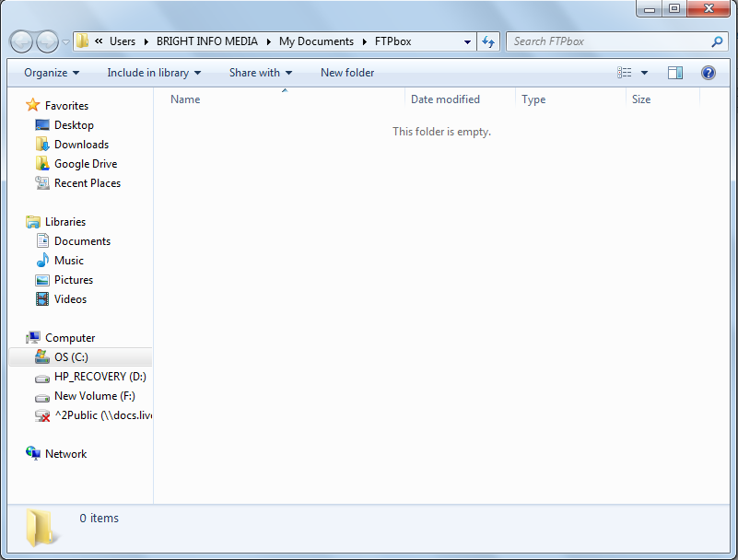
Task: Click the Downloads folder icon
Action: tap(42, 144)
